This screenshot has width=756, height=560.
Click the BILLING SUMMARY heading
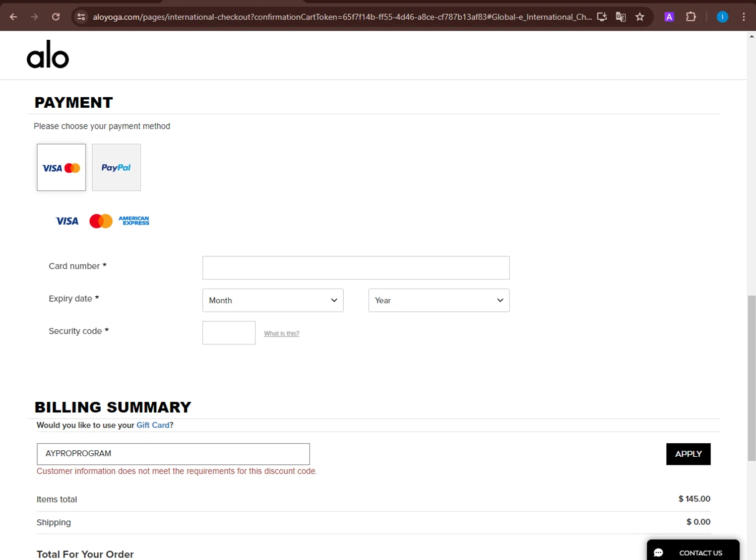(x=113, y=407)
